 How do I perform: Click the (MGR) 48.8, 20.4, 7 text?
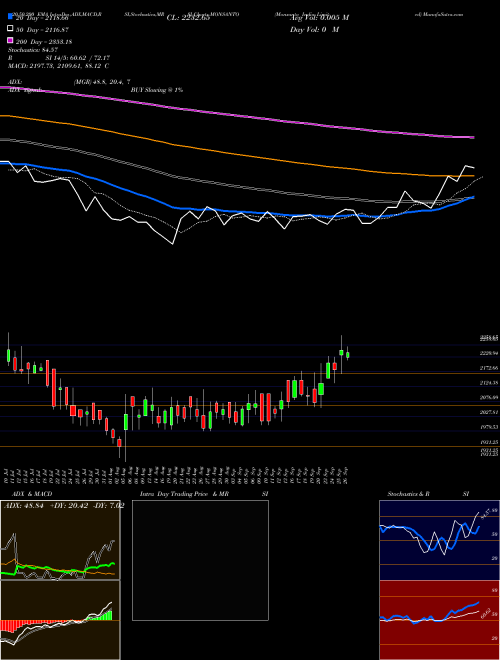pyautogui.click(x=101, y=82)
